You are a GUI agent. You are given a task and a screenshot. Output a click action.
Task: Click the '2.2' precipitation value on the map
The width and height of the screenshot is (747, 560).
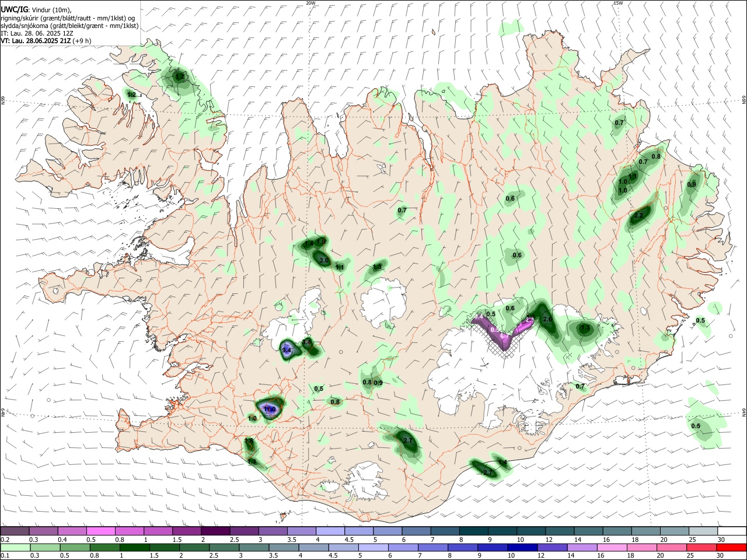click(x=638, y=216)
